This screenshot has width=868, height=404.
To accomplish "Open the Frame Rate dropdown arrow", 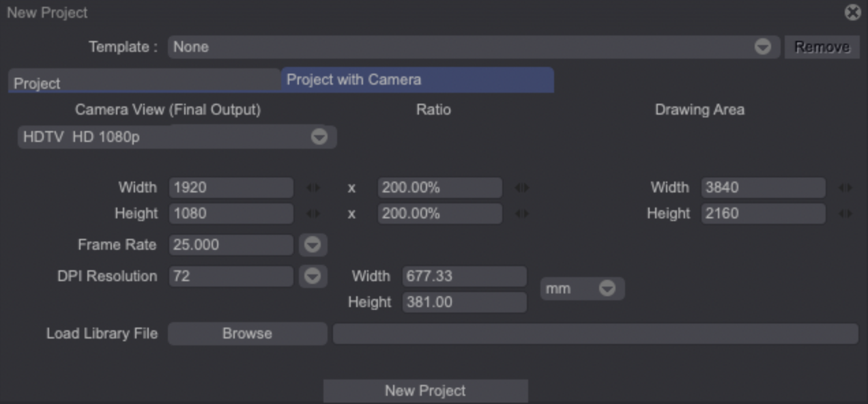I will point(313,245).
